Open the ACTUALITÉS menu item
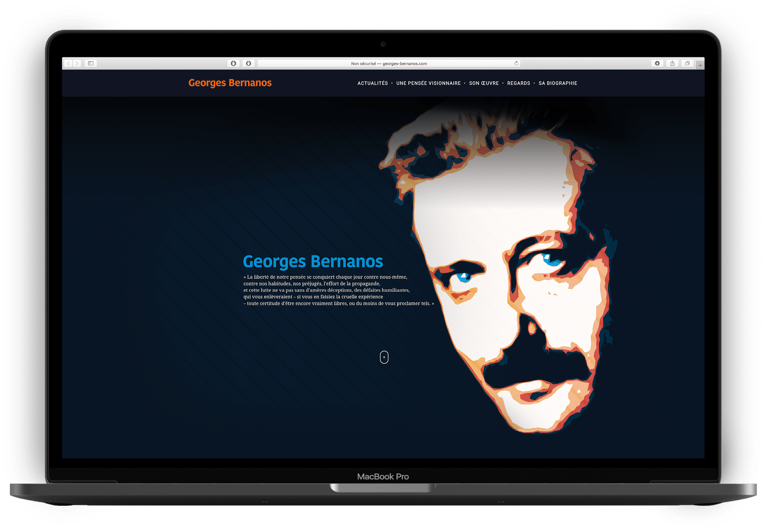The height and width of the screenshot is (532, 763). click(x=373, y=83)
